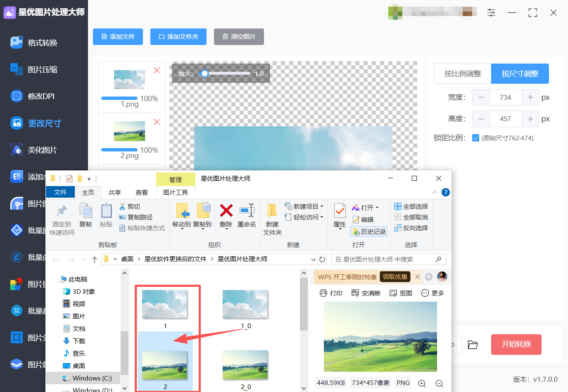Zoom out the preview image

(440, 383)
